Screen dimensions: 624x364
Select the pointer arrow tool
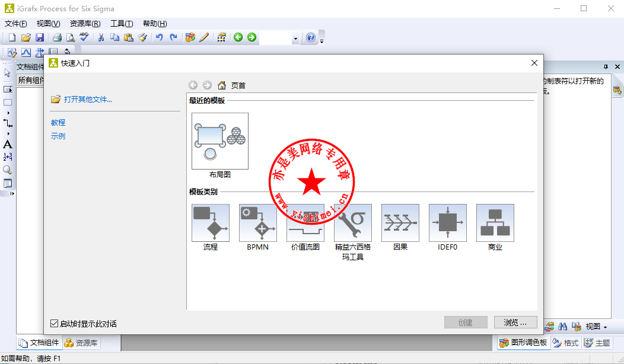(x=8, y=73)
